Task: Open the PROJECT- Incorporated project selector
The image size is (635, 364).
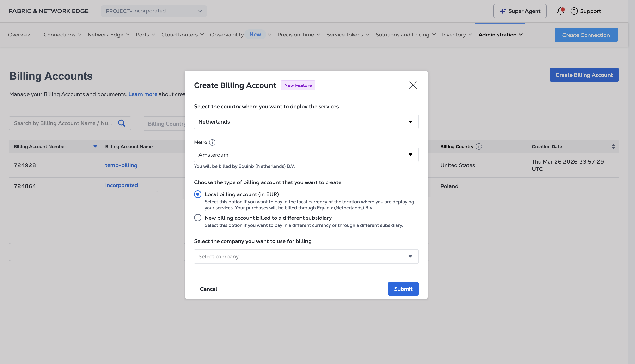Action: 154,11
